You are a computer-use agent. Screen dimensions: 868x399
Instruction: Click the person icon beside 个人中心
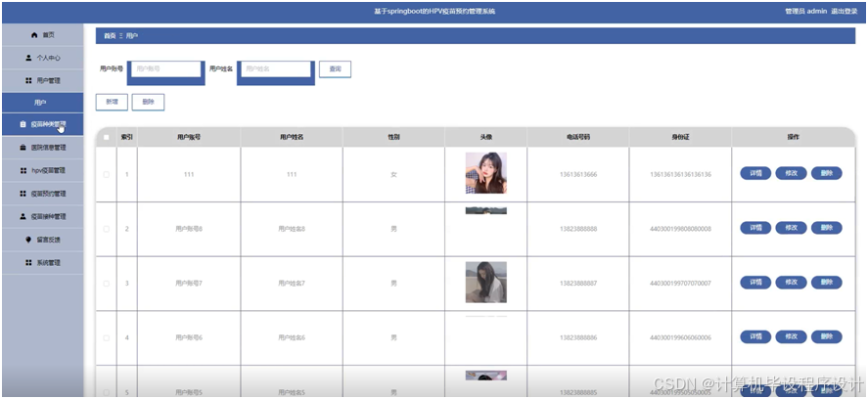(x=28, y=58)
